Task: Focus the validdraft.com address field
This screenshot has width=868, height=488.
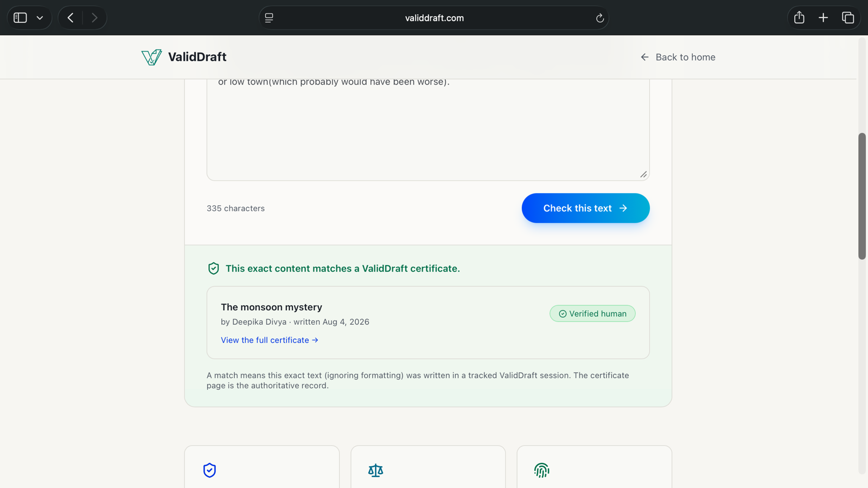Action: coord(434,18)
